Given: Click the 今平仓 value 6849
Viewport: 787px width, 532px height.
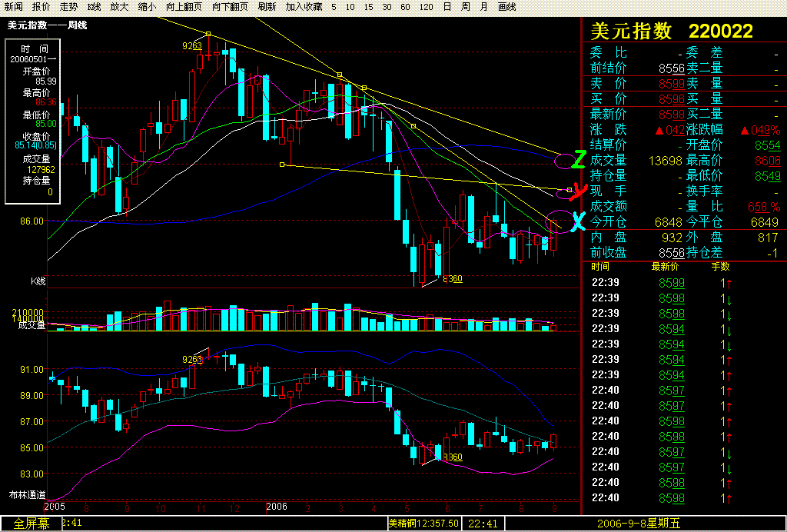Looking at the screenshot, I should pos(765,222).
